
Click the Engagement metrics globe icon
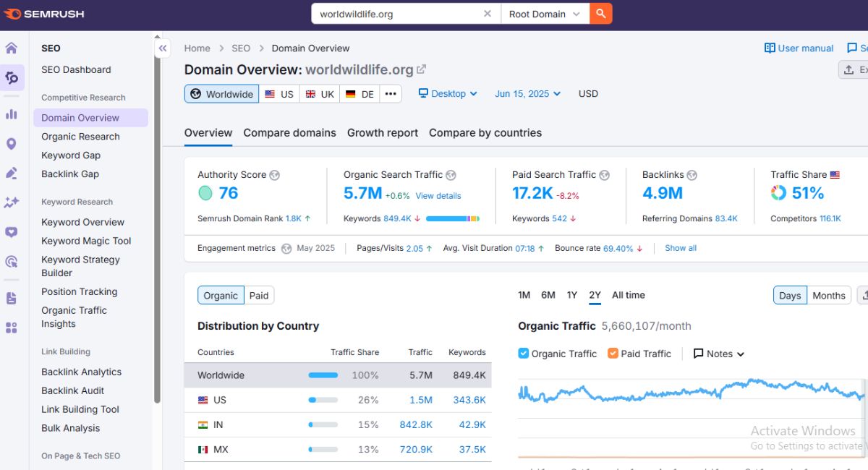[286, 248]
